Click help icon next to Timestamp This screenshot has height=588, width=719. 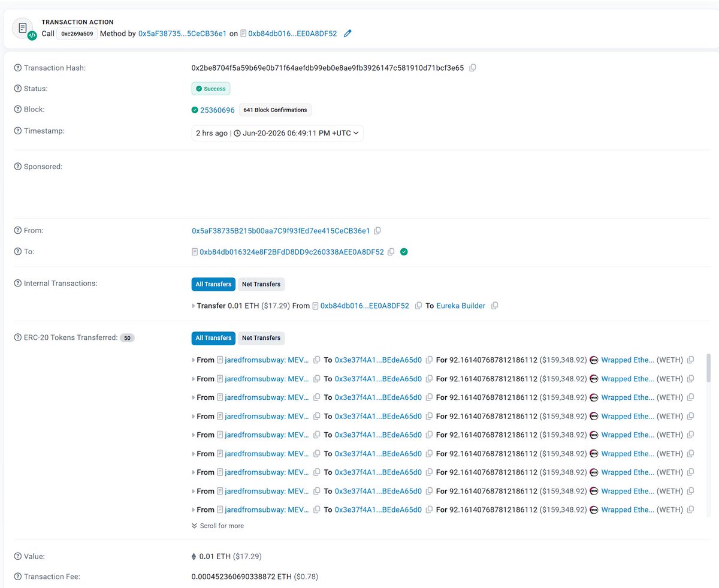pos(18,131)
